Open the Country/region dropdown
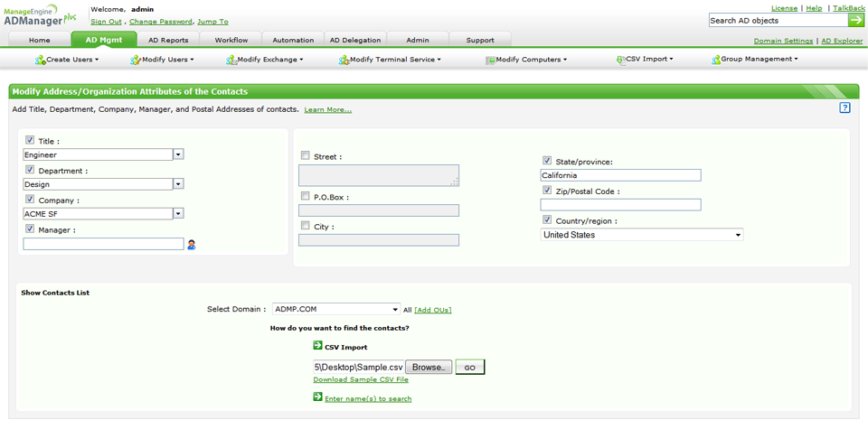This screenshot has width=868, height=429. (738, 235)
